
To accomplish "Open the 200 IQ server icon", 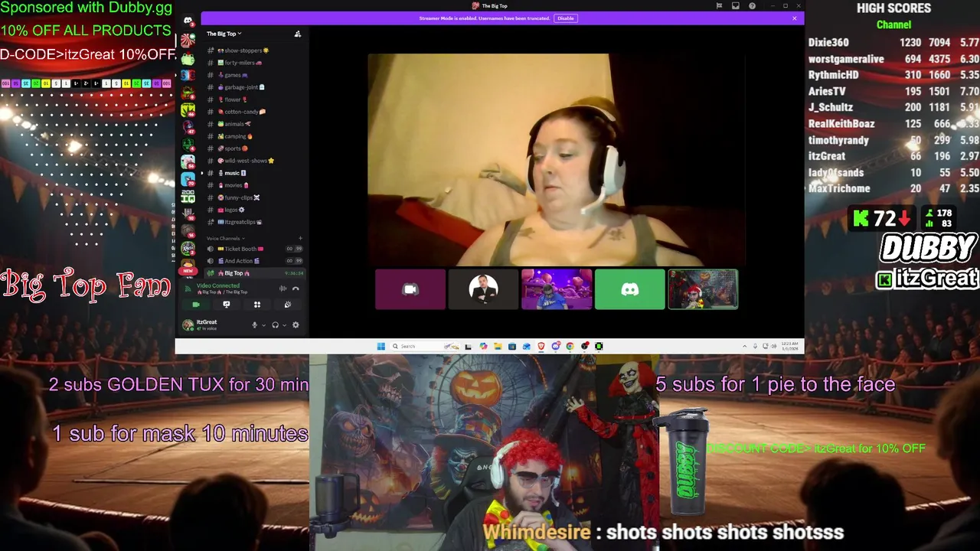I will 188,197.
